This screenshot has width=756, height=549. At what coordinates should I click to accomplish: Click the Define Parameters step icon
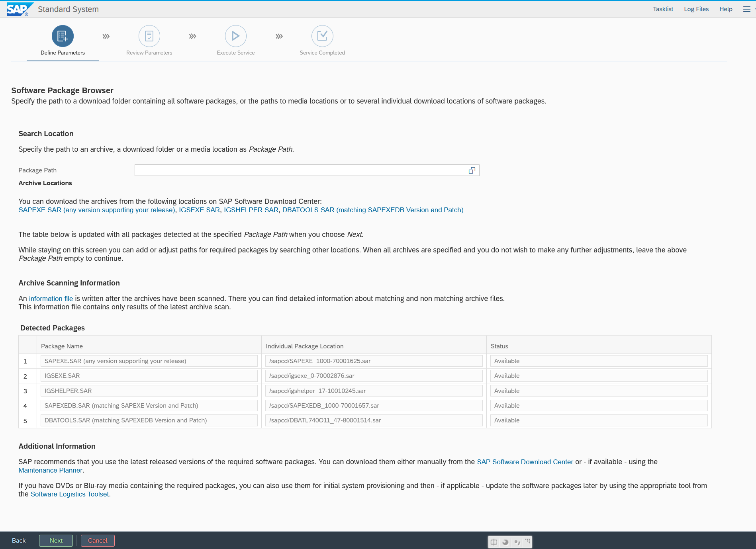(x=63, y=36)
